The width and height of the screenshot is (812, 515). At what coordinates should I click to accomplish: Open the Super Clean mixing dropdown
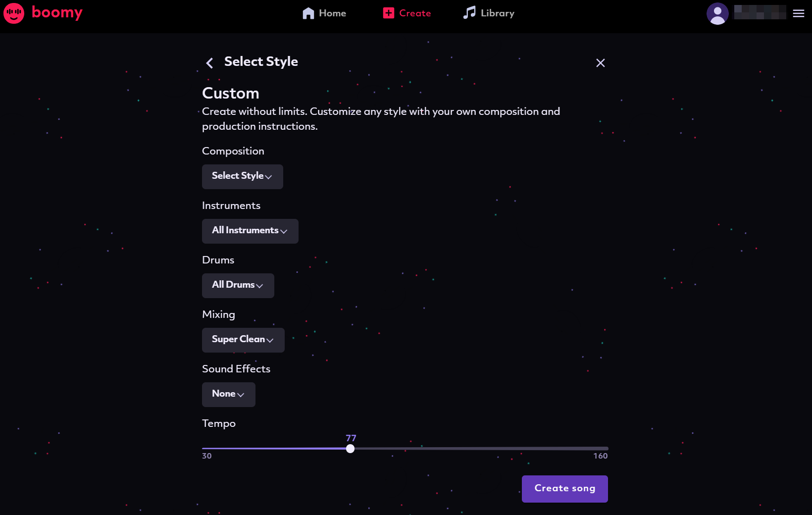coord(243,340)
